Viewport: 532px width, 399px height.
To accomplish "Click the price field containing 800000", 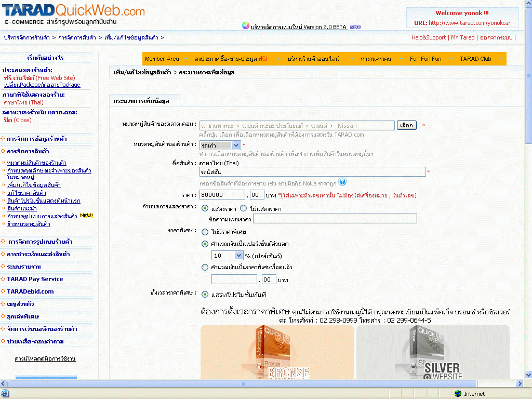I will (x=222, y=195).
